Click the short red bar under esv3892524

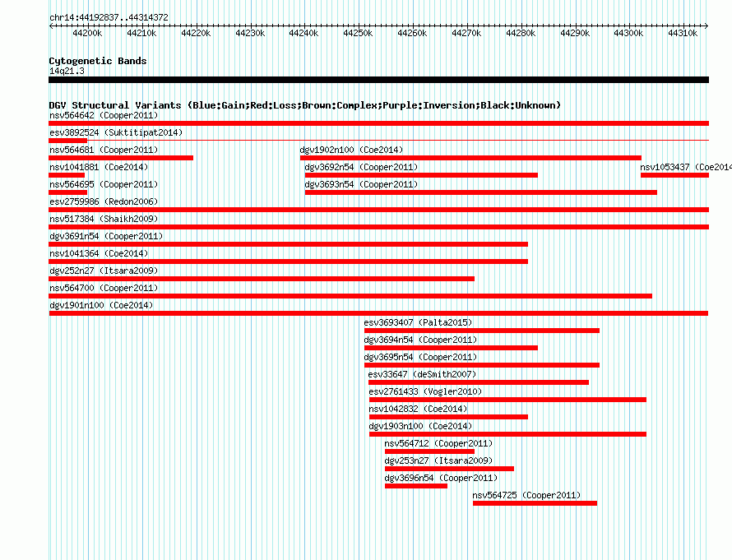point(67,141)
